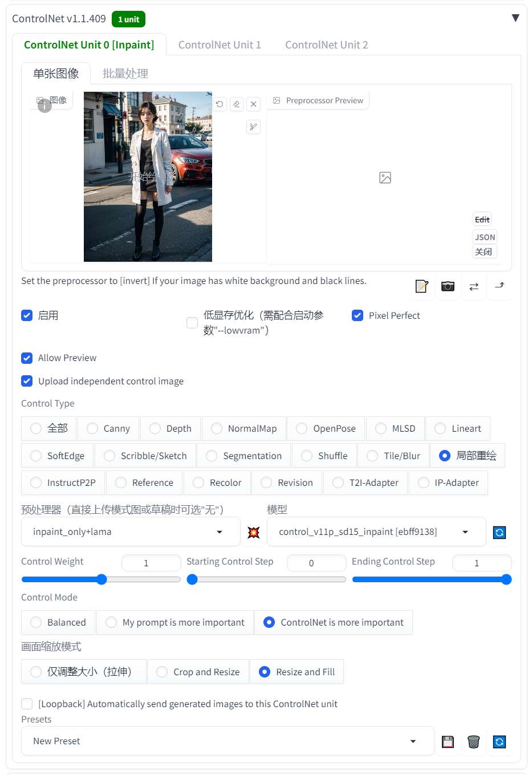
Task: Select the Depth control type
Action: tap(170, 428)
